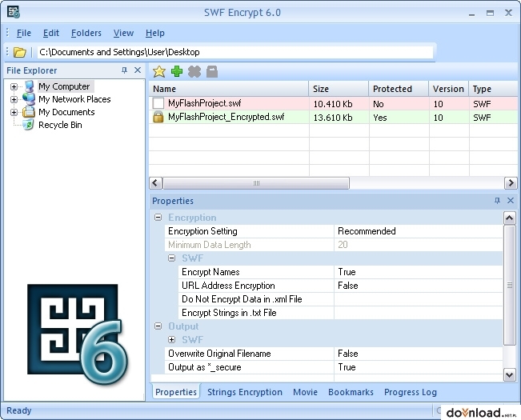The image size is (521, 420).
Task: Click the My Network Places icon
Action: coord(29,99)
